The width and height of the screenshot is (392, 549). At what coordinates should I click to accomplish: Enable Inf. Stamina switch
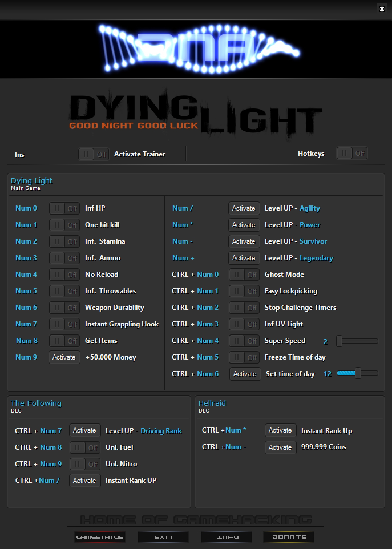64,242
